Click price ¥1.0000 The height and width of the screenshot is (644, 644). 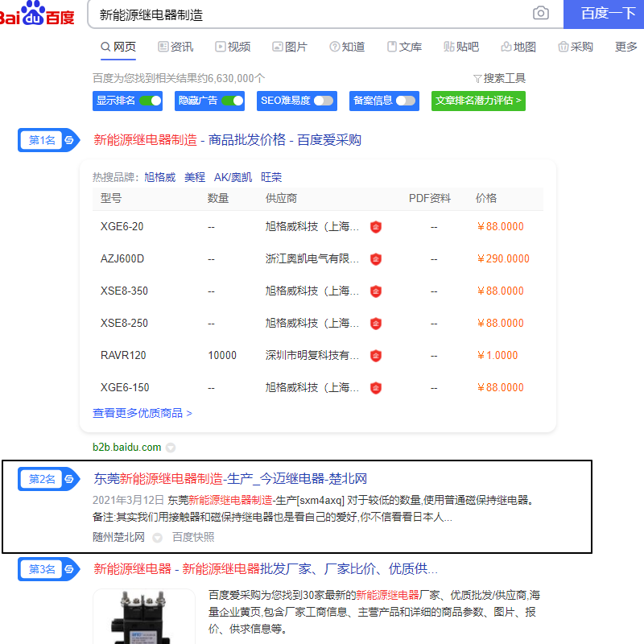coord(497,355)
